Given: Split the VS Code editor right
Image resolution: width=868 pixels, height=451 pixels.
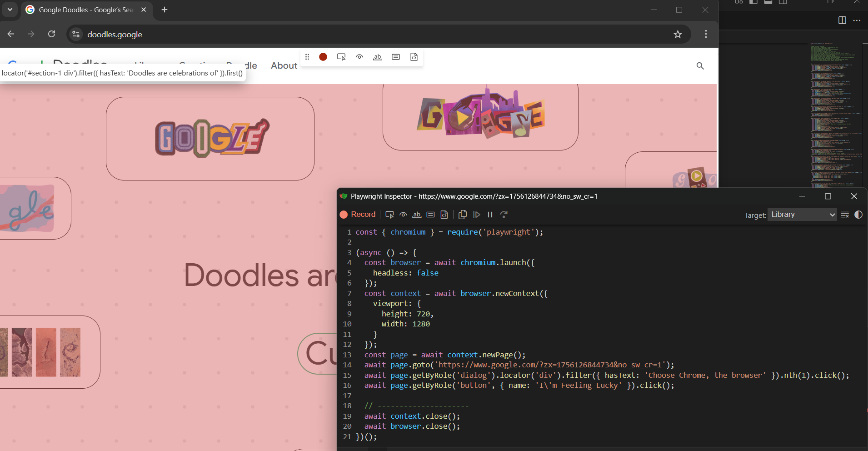Looking at the screenshot, I should tap(842, 20).
